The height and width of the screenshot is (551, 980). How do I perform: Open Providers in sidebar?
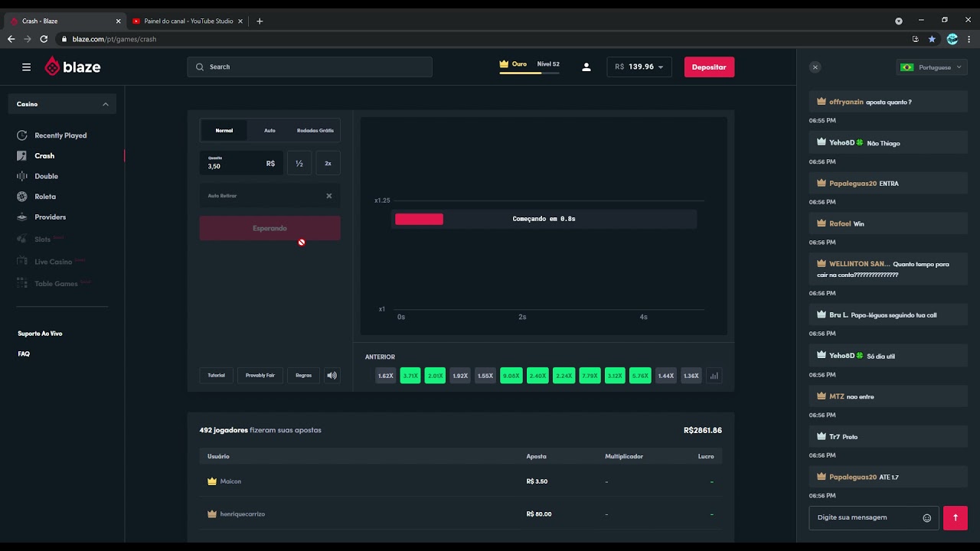coord(50,217)
